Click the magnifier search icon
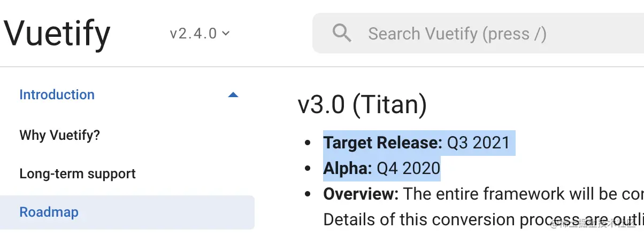This screenshot has width=644, height=237. pyautogui.click(x=342, y=33)
